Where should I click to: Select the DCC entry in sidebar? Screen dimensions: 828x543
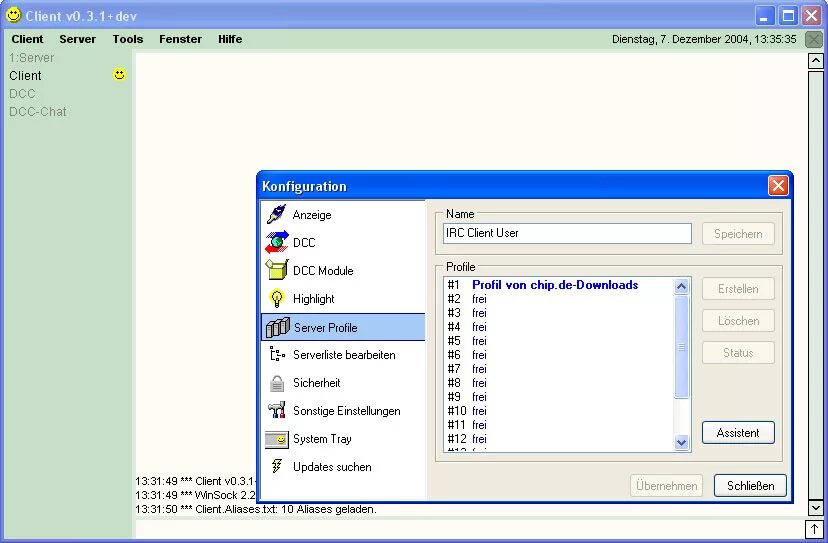pos(22,93)
